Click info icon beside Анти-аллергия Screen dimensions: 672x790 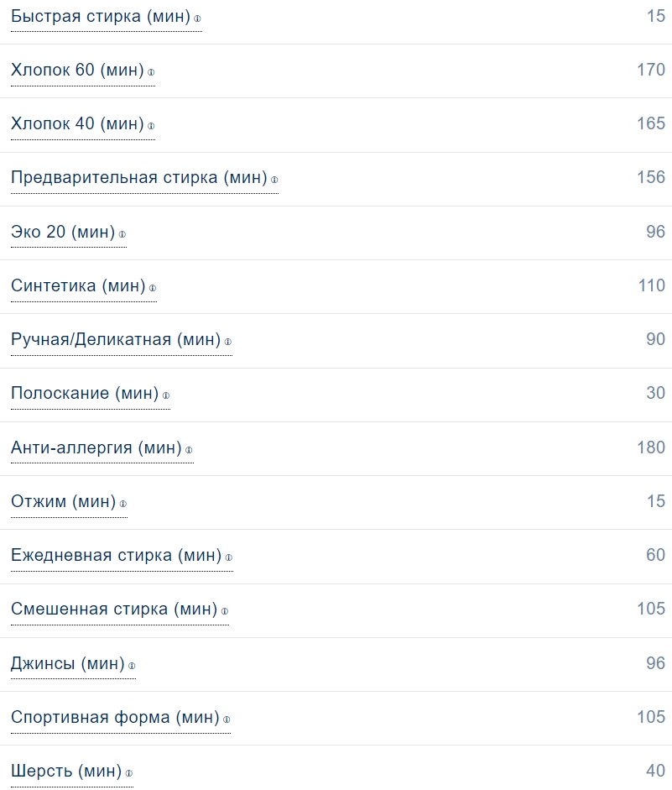189,450
